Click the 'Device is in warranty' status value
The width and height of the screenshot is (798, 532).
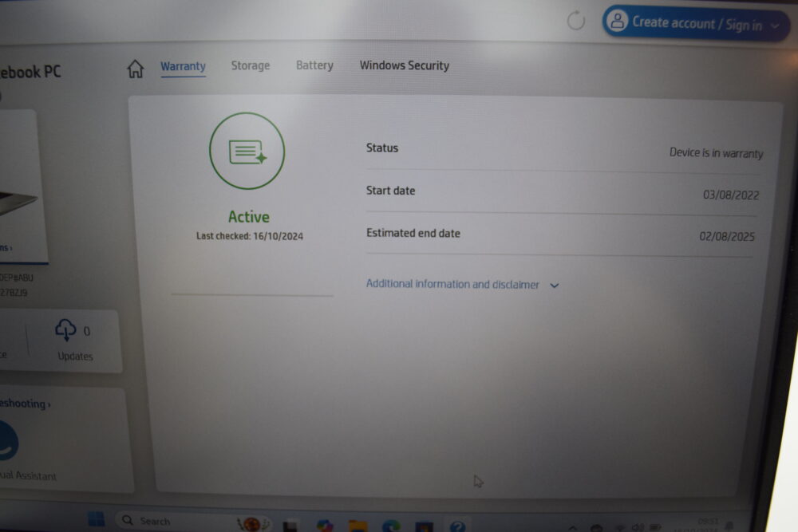pyautogui.click(x=716, y=152)
